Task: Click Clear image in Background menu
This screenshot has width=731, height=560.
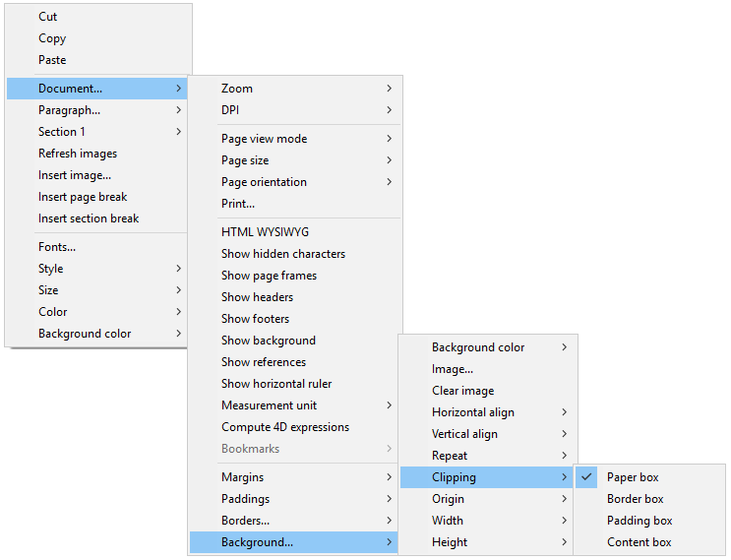Action: point(462,391)
